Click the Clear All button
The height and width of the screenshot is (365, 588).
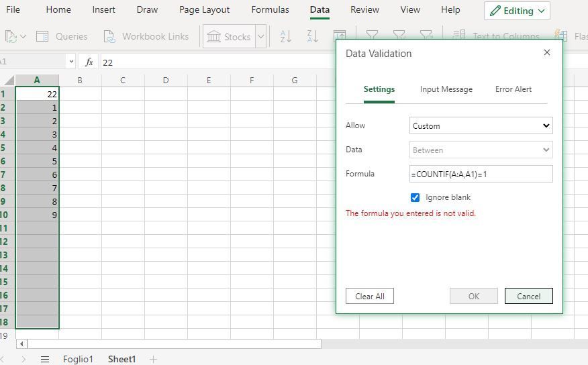(370, 296)
